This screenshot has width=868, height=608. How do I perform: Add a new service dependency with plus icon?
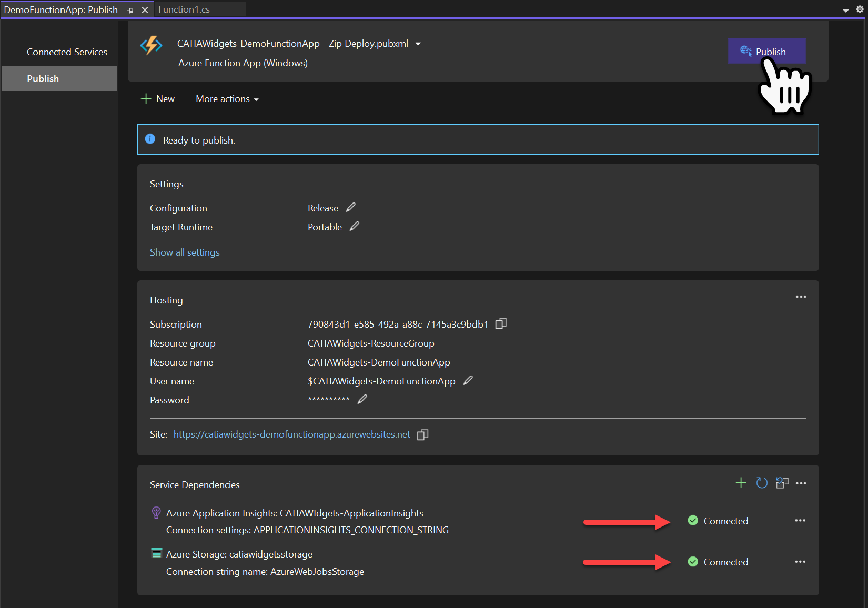pyautogui.click(x=741, y=482)
